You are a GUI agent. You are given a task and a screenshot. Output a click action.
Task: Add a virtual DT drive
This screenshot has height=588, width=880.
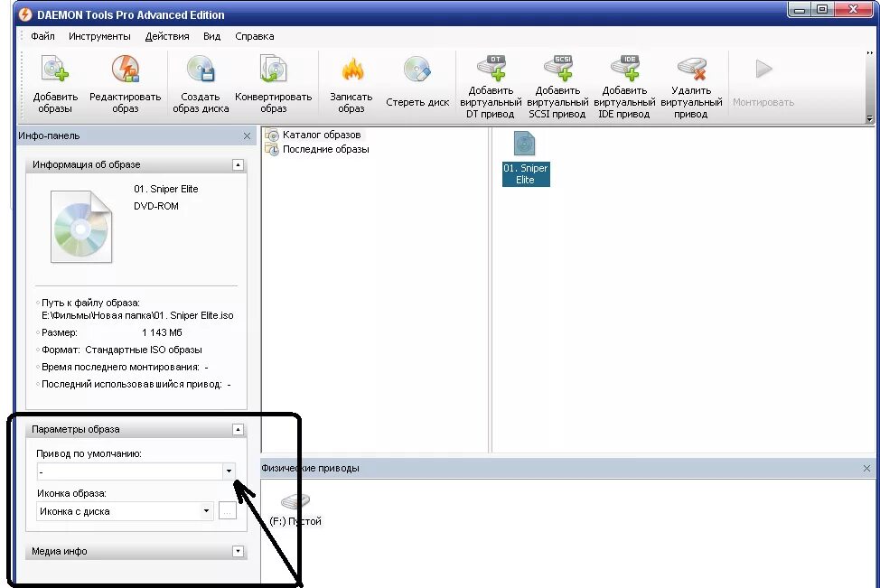pos(491,68)
